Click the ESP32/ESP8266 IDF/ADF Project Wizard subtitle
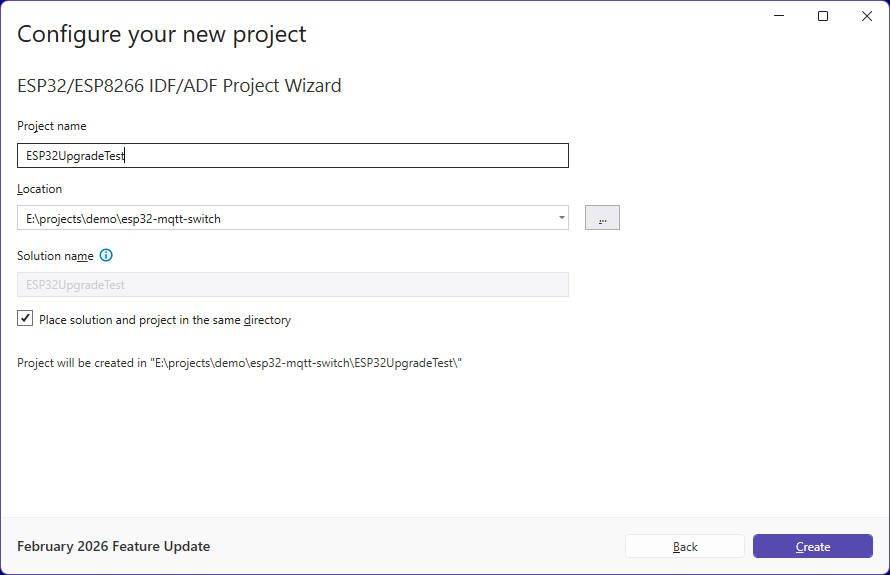The height and width of the screenshot is (575, 890). pyautogui.click(x=179, y=86)
